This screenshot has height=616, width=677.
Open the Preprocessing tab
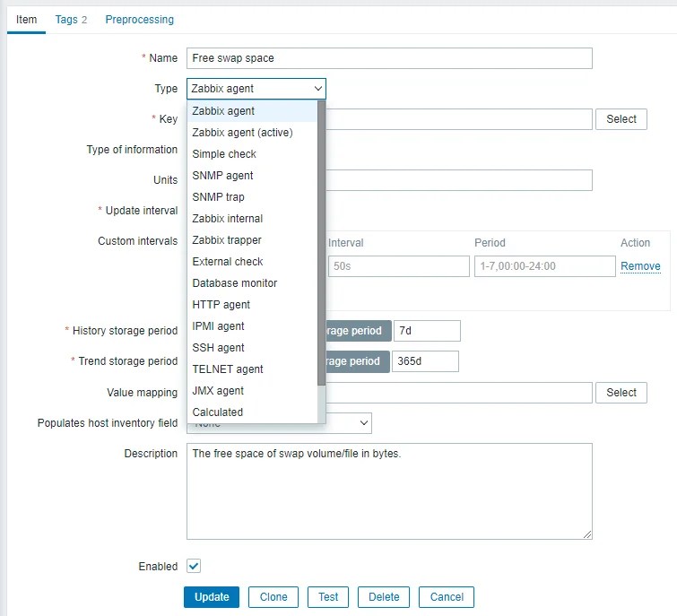[x=140, y=20]
